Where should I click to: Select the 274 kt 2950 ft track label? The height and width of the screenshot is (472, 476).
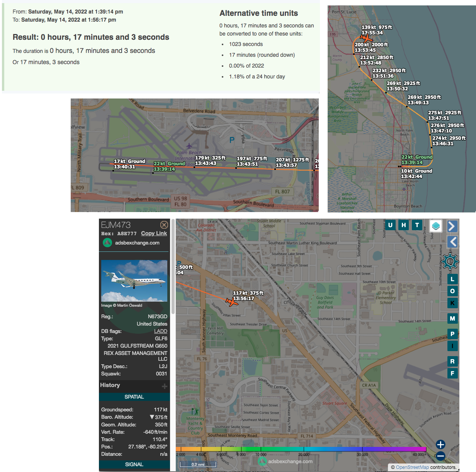(x=449, y=141)
